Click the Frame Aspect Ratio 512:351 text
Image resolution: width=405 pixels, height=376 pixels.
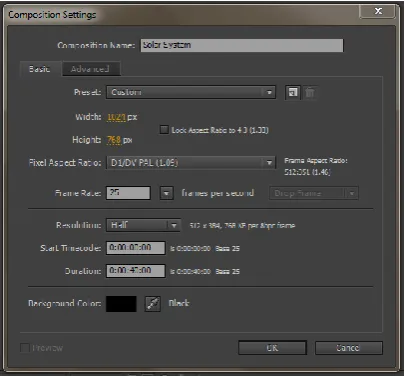click(x=307, y=172)
